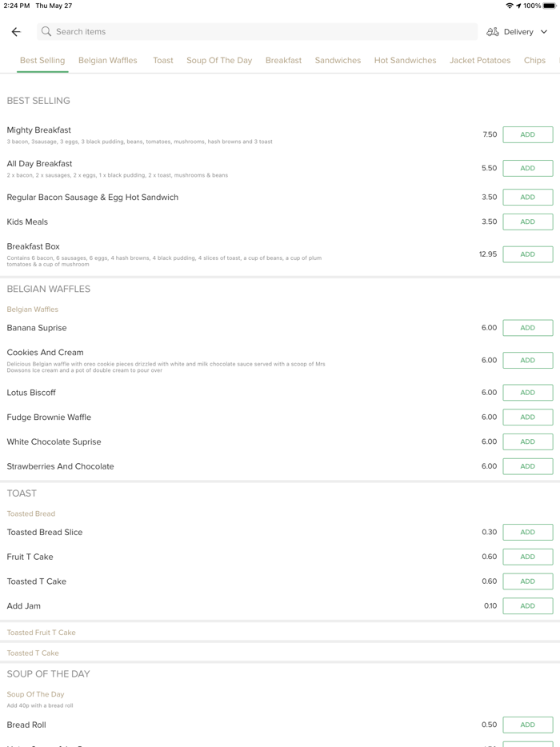Open the Delivery dropdown chevron

pos(544,32)
